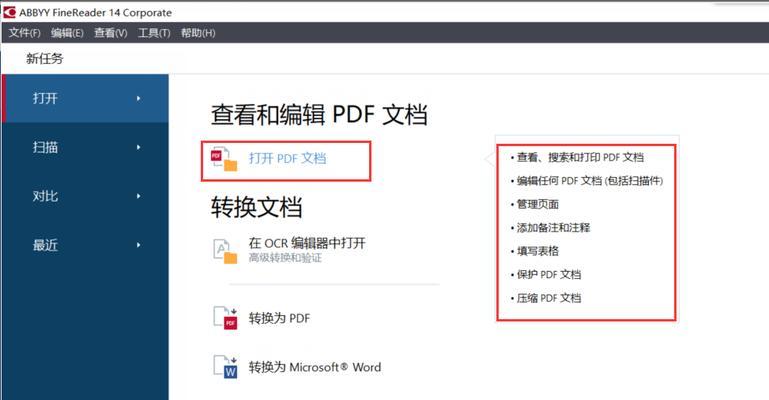Click the 高级转换和验证 subtitle

coord(285,258)
